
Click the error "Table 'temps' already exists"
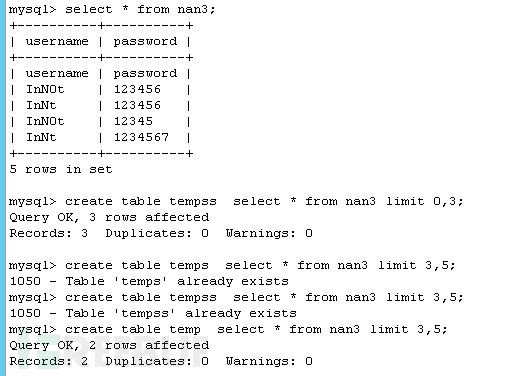[x=149, y=281]
